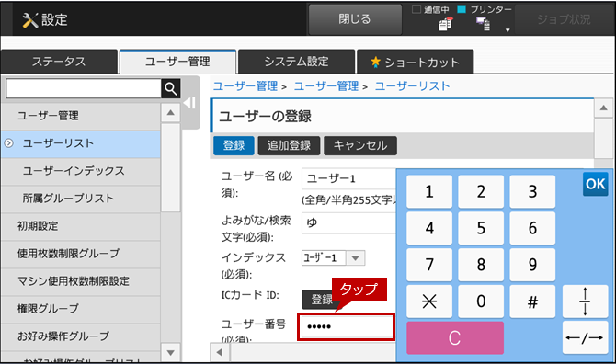Tap number 7 on the keypad
The height and width of the screenshot is (364, 616).
pos(429,265)
